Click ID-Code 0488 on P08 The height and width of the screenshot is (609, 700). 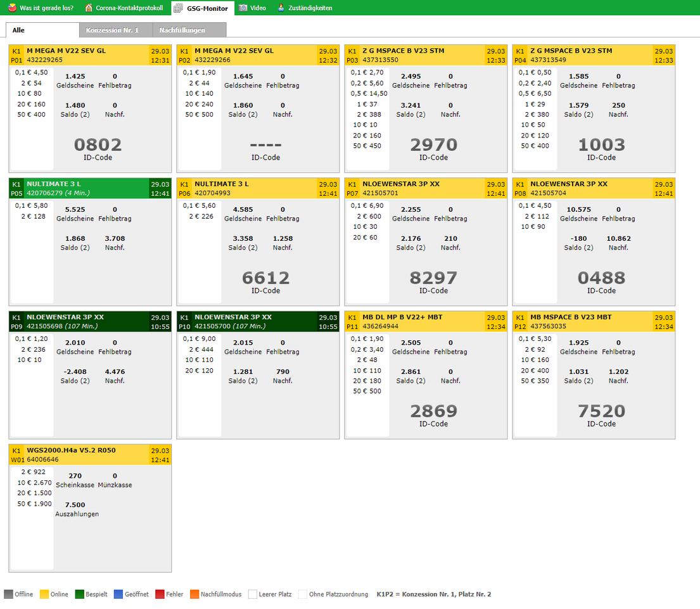pos(601,278)
